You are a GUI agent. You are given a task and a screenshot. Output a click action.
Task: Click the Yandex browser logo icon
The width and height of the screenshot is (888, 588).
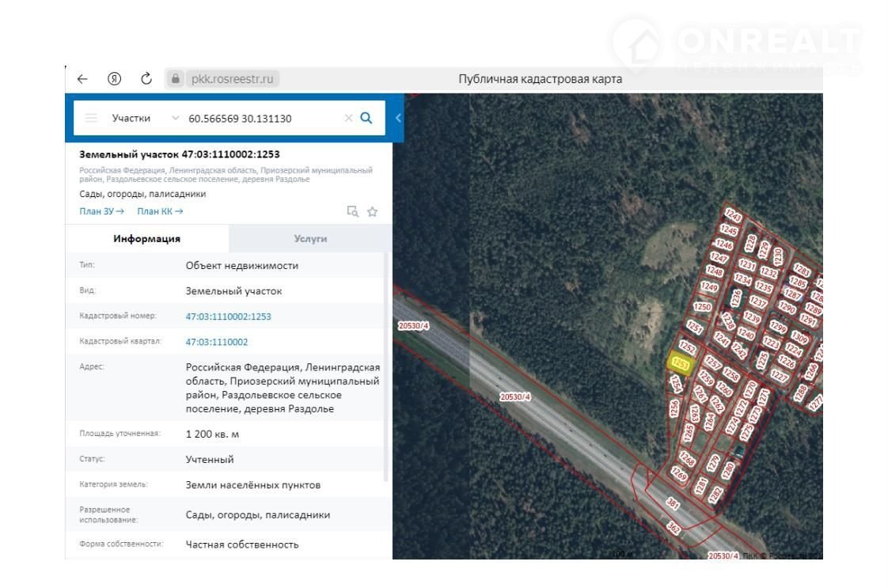point(114,79)
